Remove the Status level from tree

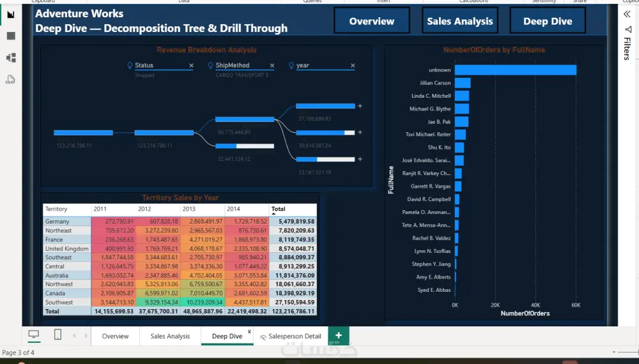pyautogui.click(x=192, y=66)
